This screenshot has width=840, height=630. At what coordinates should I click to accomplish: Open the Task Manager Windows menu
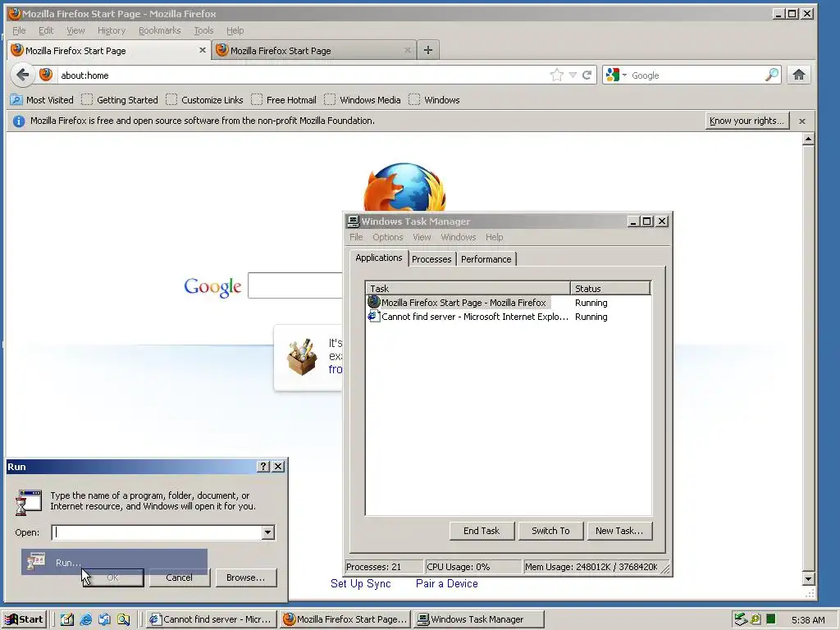tap(459, 237)
